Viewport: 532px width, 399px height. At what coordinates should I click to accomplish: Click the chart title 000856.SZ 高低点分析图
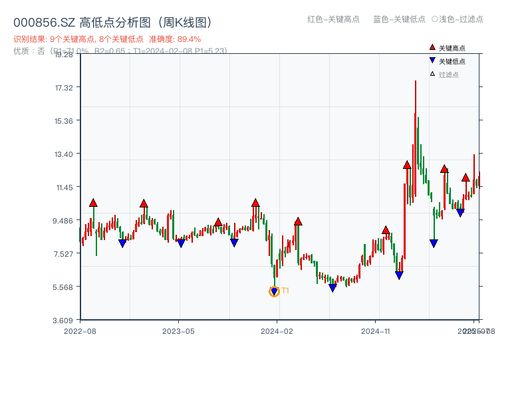click(113, 23)
